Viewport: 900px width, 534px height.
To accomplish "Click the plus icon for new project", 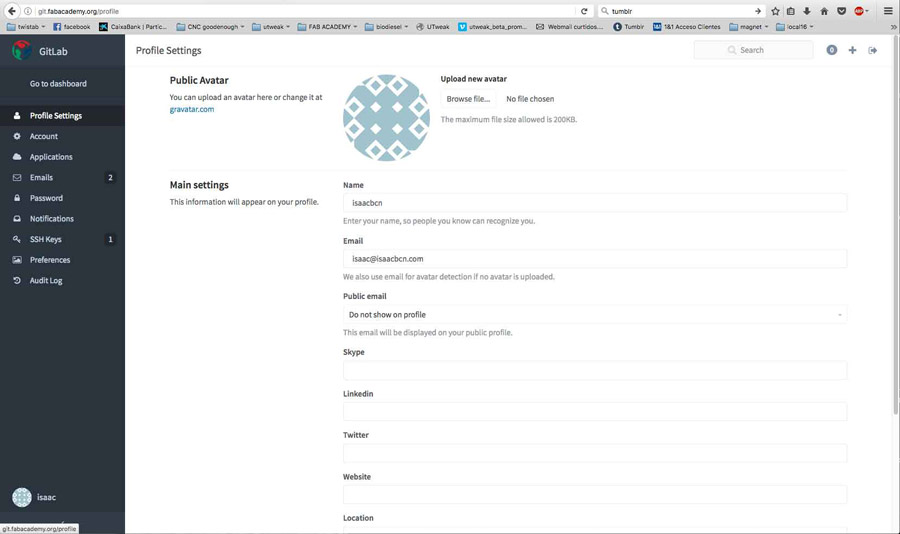I will click(x=852, y=50).
